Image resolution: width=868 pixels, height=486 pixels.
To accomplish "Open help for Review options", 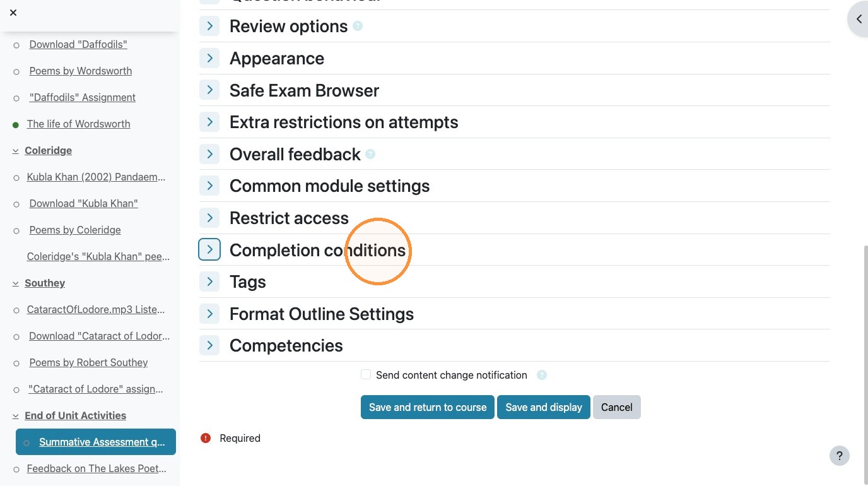I will [358, 27].
